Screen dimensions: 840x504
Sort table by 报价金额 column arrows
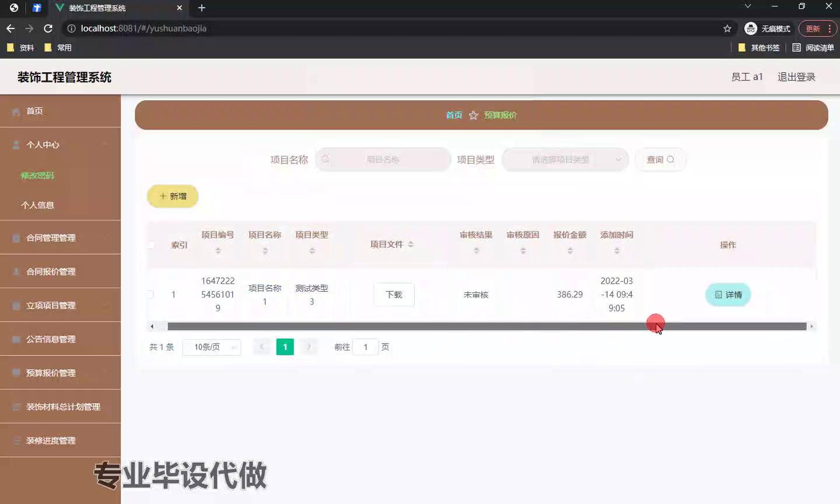tap(570, 251)
